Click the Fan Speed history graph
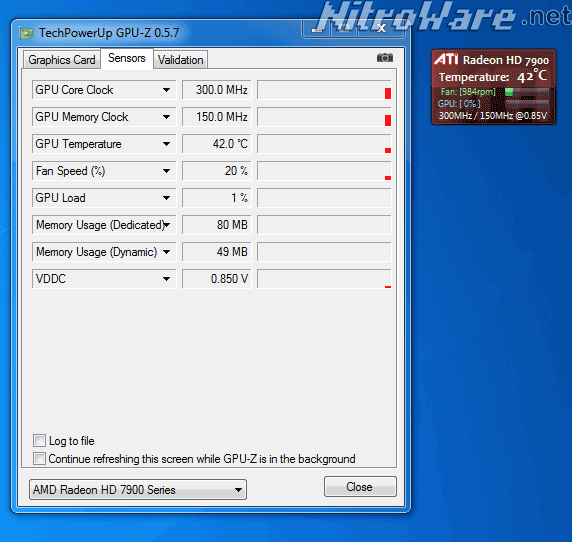572x542 pixels. click(324, 171)
